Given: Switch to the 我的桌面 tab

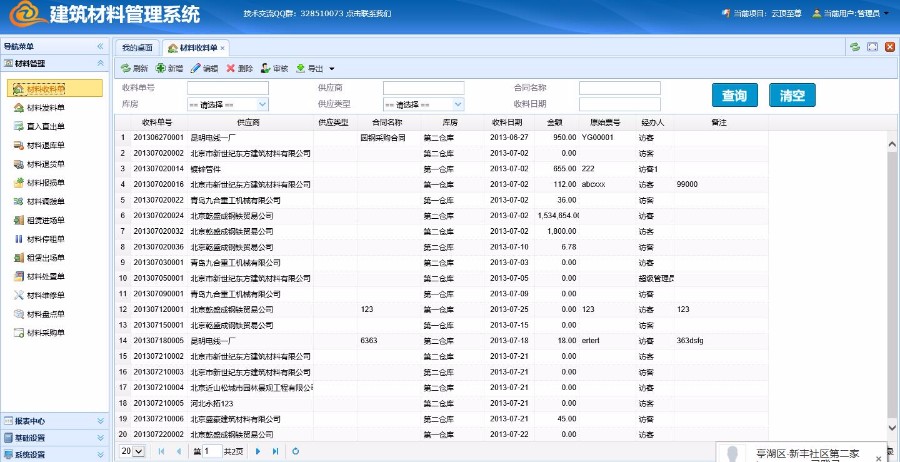Looking at the screenshot, I should tap(137, 48).
